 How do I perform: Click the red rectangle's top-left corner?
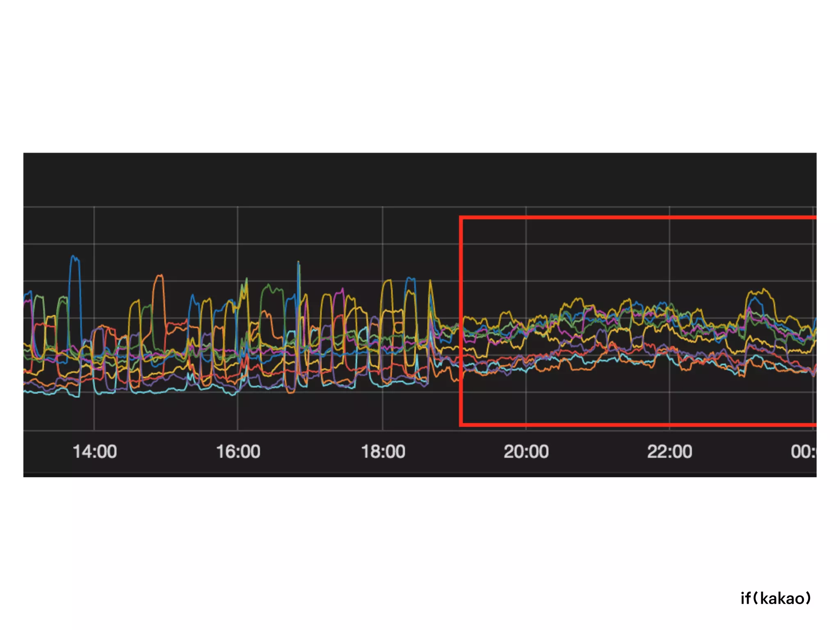click(x=461, y=218)
